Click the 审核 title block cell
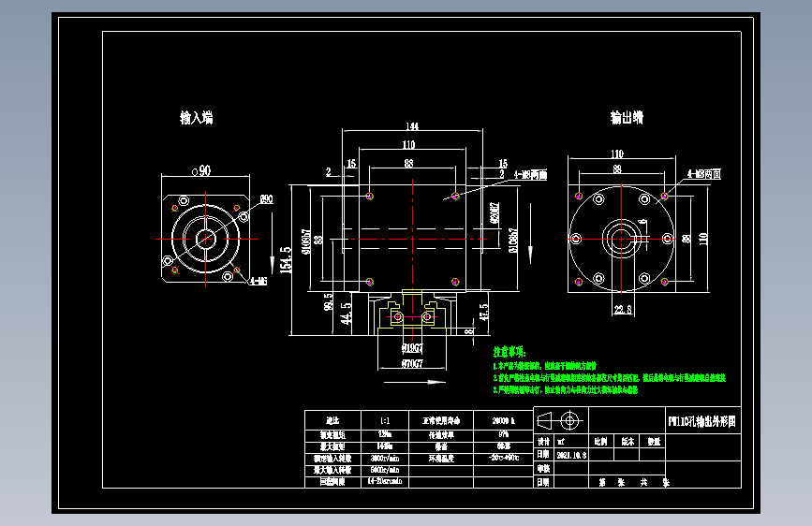Viewport: 812px width, 526px height. 544,469
